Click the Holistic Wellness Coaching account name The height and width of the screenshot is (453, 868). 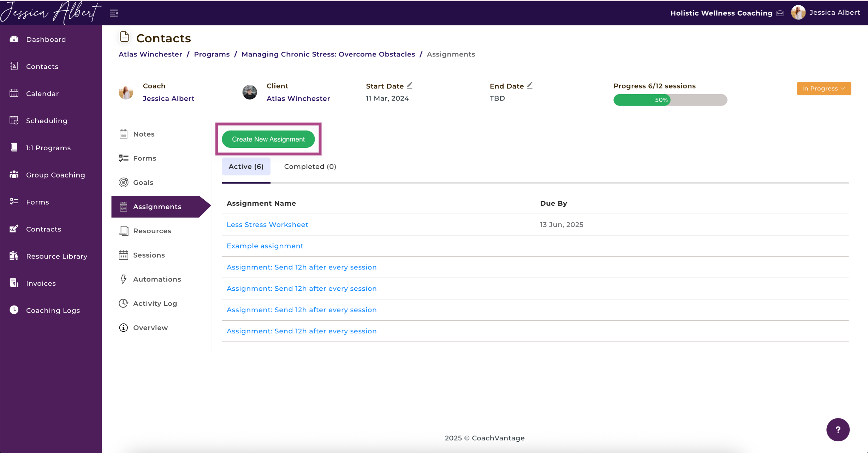pos(721,13)
